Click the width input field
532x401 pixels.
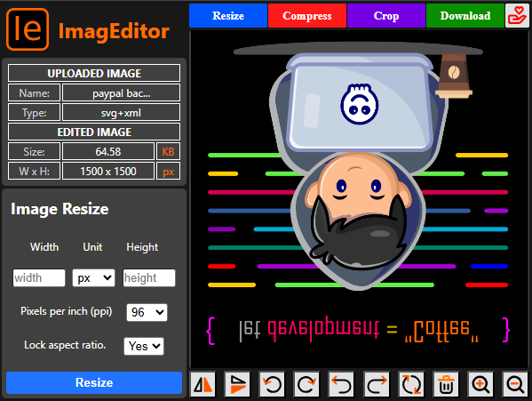(x=39, y=277)
